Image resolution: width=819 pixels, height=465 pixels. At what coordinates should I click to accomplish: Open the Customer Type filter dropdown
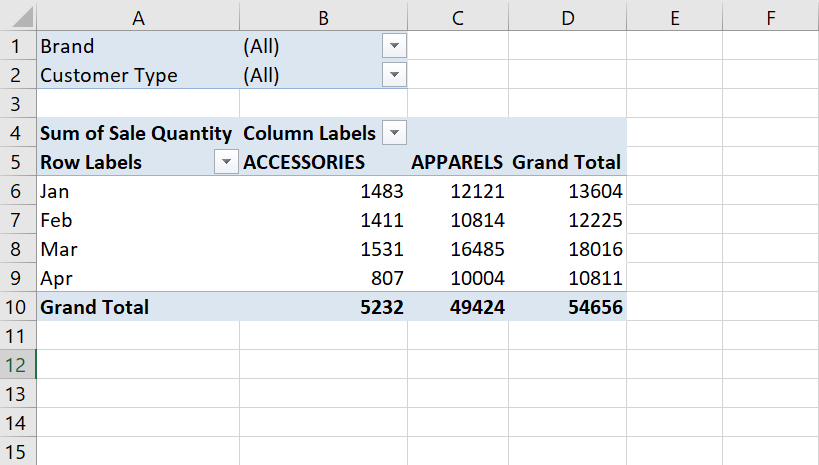(x=394, y=75)
